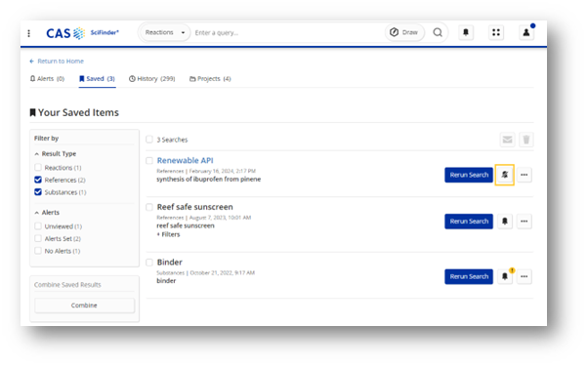Viewport: 588px width, 367px height.
Task: Click the Combine button
Action: [84, 306]
